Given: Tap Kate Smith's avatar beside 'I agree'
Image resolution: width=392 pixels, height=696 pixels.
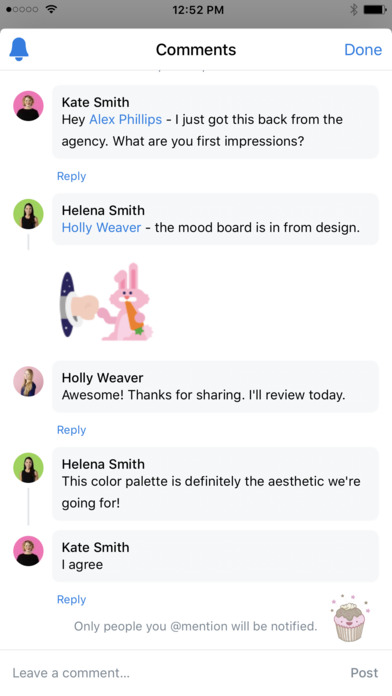Looking at the screenshot, I should coord(28,551).
